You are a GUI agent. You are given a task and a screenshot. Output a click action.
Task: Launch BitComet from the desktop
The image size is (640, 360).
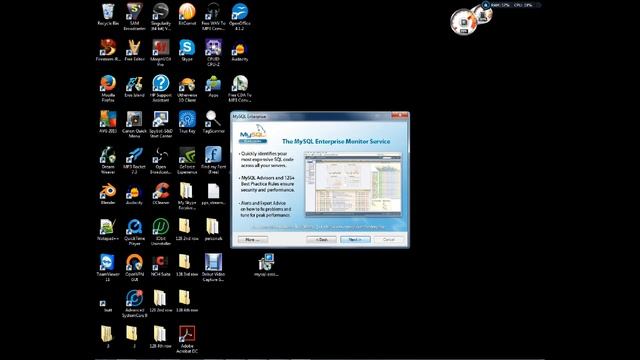[187, 15]
